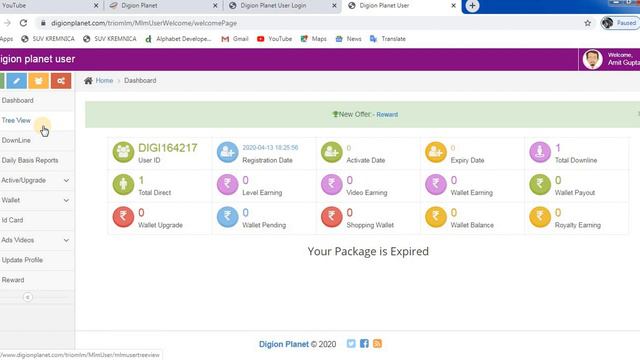Screen dimensions: 640x360
Task: Expand the Active/Upgrade sidebar menu
Action: (x=37, y=180)
